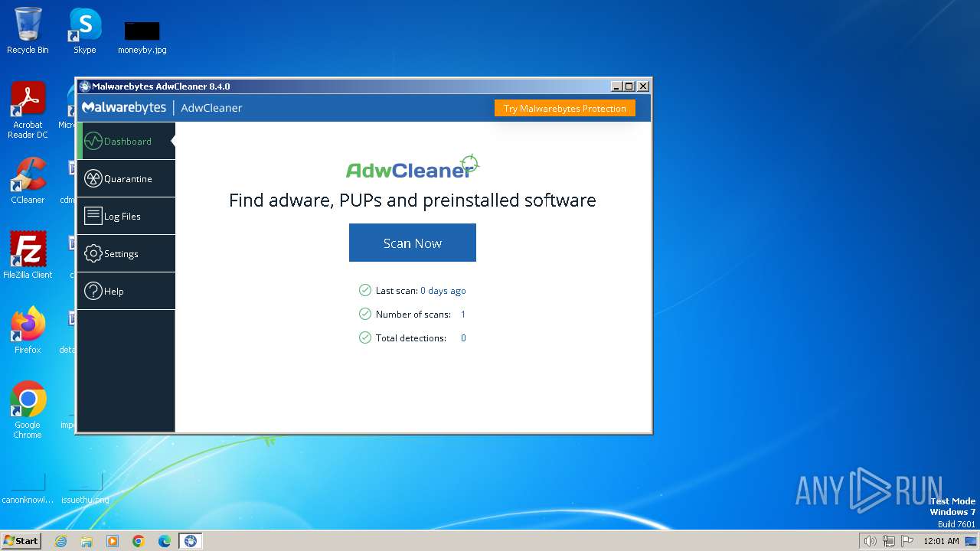Click the Malwarebytes logo in header
Viewport: 980px width, 551px height.
[124, 107]
